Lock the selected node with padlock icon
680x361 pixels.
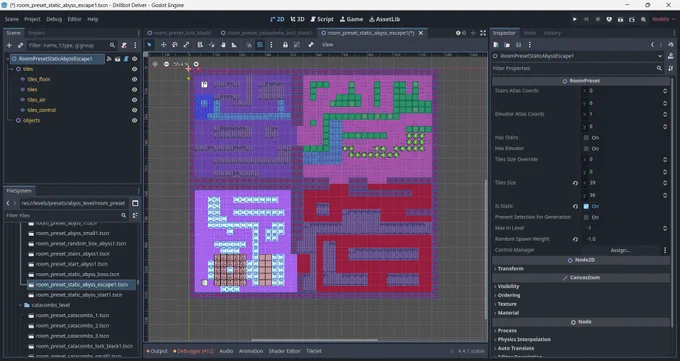[285, 45]
